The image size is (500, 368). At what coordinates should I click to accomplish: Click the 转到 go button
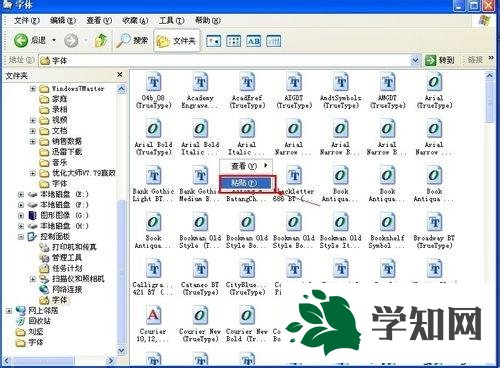click(x=439, y=60)
